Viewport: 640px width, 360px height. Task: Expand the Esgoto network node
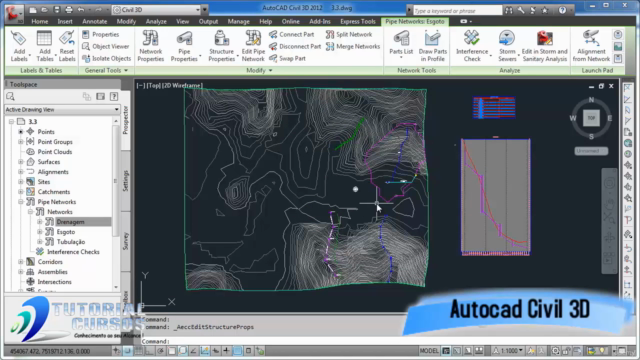click(x=40, y=232)
